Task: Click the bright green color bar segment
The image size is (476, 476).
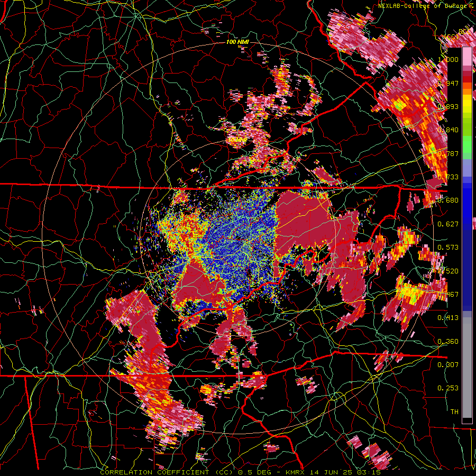Action: pos(467,144)
